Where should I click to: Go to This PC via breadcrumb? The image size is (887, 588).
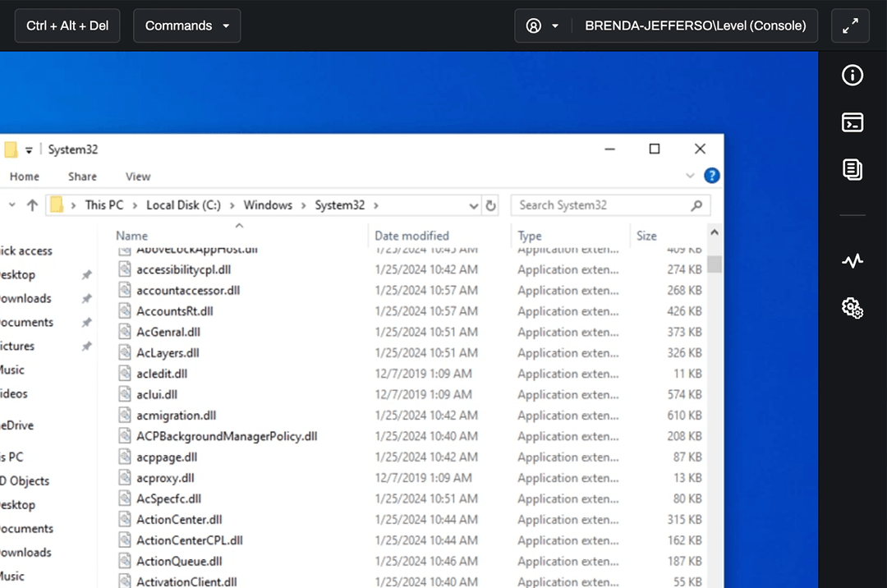104,204
